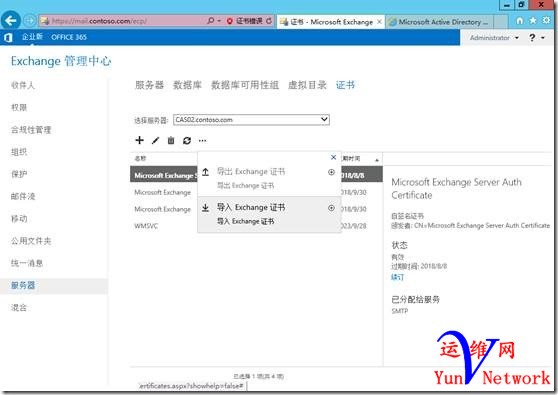Go to 保护 in left navigation

click(x=19, y=174)
